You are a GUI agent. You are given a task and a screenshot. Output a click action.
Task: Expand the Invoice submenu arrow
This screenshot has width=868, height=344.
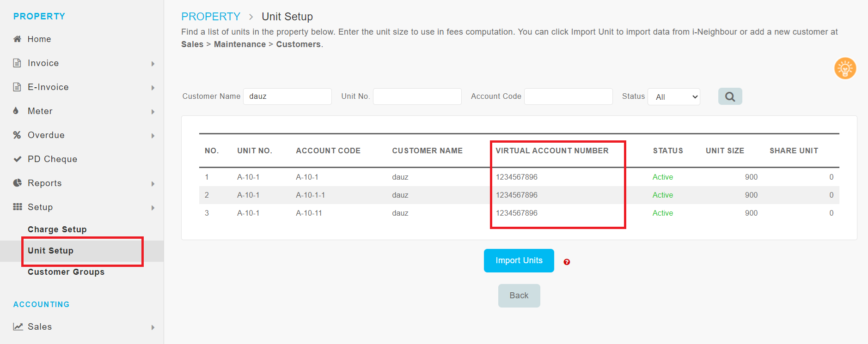153,64
